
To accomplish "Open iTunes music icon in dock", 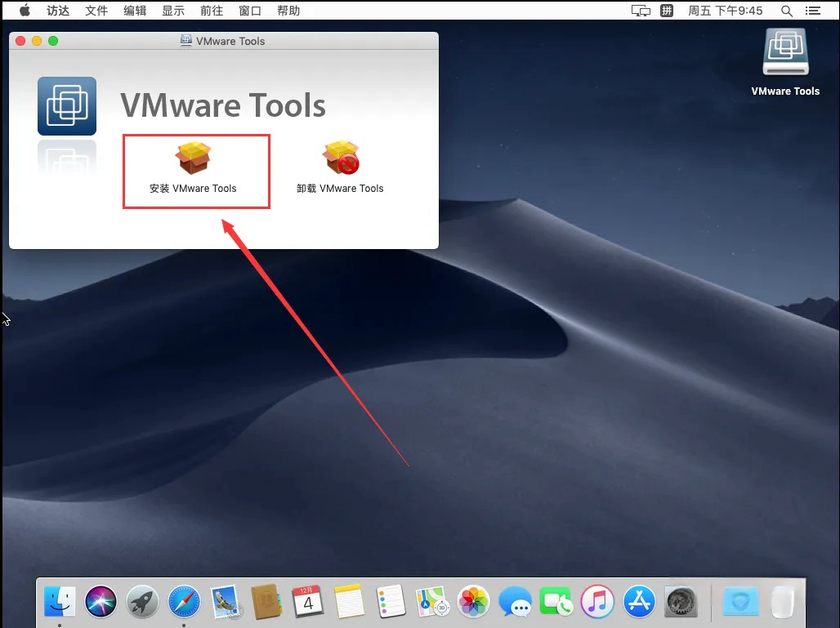I will point(598,601).
